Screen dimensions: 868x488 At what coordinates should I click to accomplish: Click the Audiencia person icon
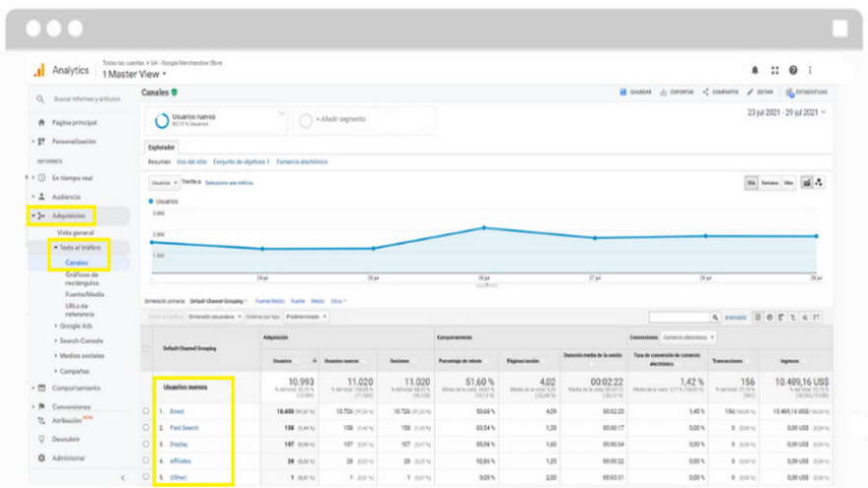tap(41, 196)
